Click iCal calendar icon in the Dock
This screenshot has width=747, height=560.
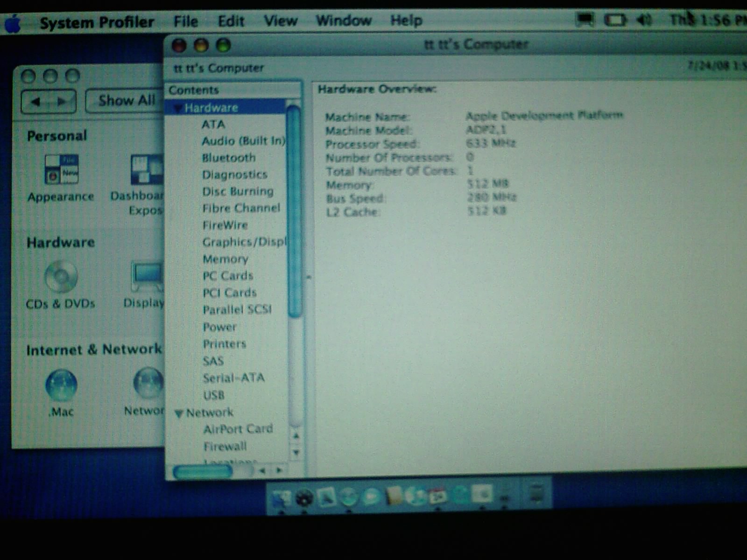coord(437,496)
